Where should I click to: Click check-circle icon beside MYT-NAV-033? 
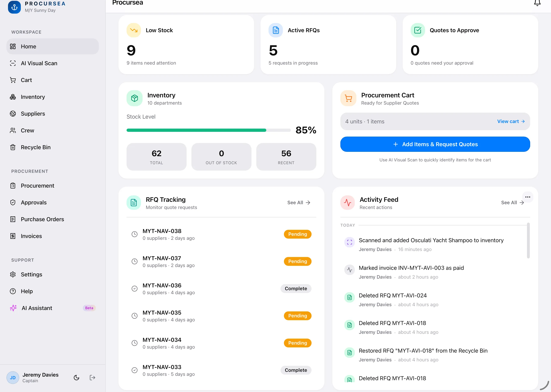(134, 370)
